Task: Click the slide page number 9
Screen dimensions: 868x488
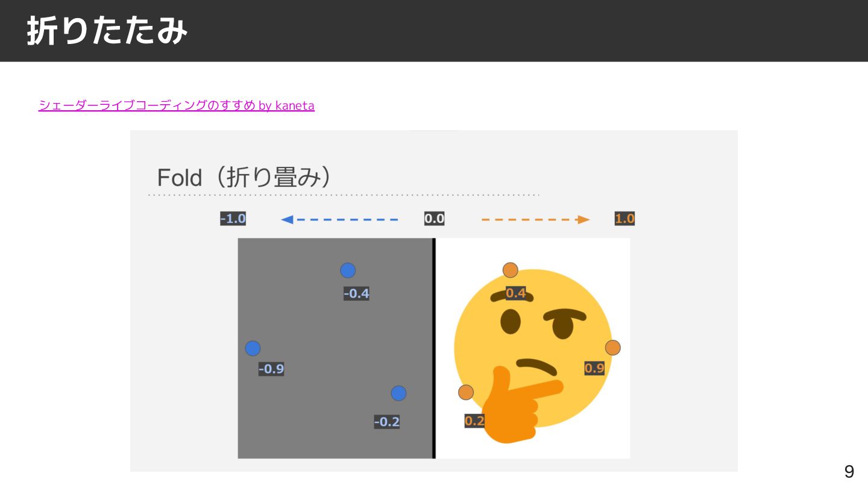Action: pos(849,472)
